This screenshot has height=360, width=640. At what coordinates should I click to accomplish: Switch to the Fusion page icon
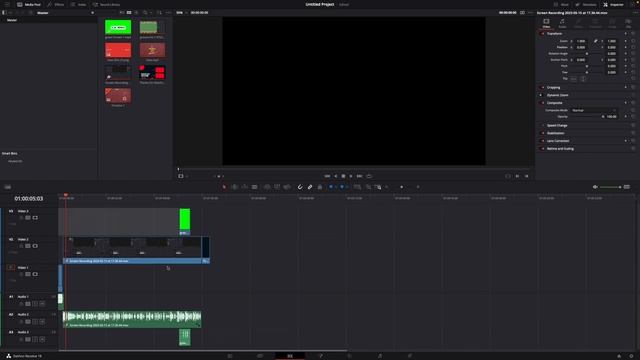320,356
